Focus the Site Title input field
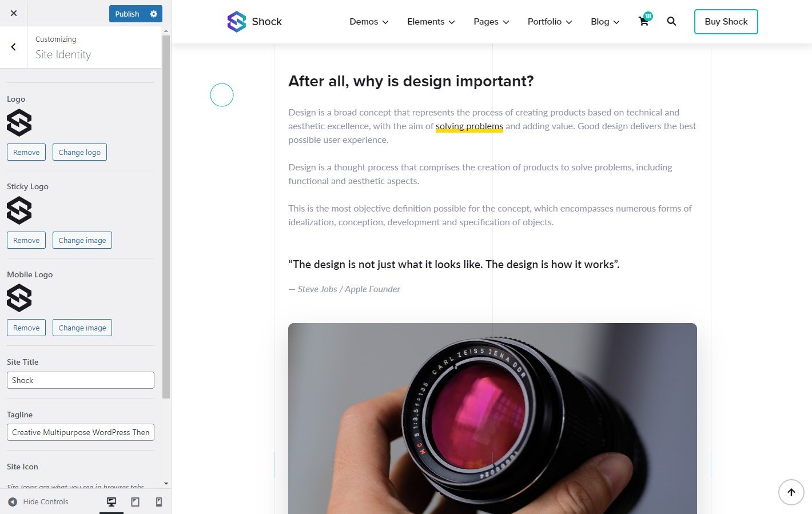812x514 pixels. [81, 380]
